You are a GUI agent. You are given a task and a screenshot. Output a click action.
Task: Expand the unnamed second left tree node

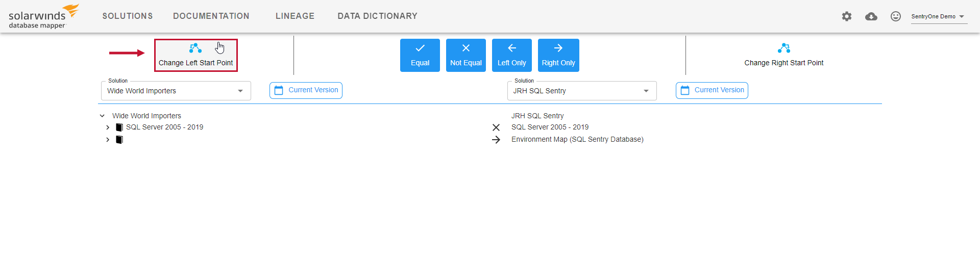108,140
